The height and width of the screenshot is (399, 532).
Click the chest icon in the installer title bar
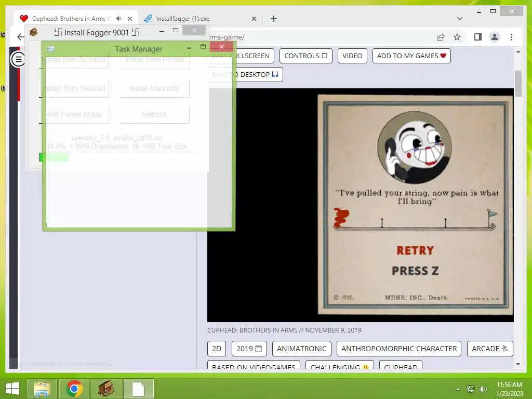(34, 32)
